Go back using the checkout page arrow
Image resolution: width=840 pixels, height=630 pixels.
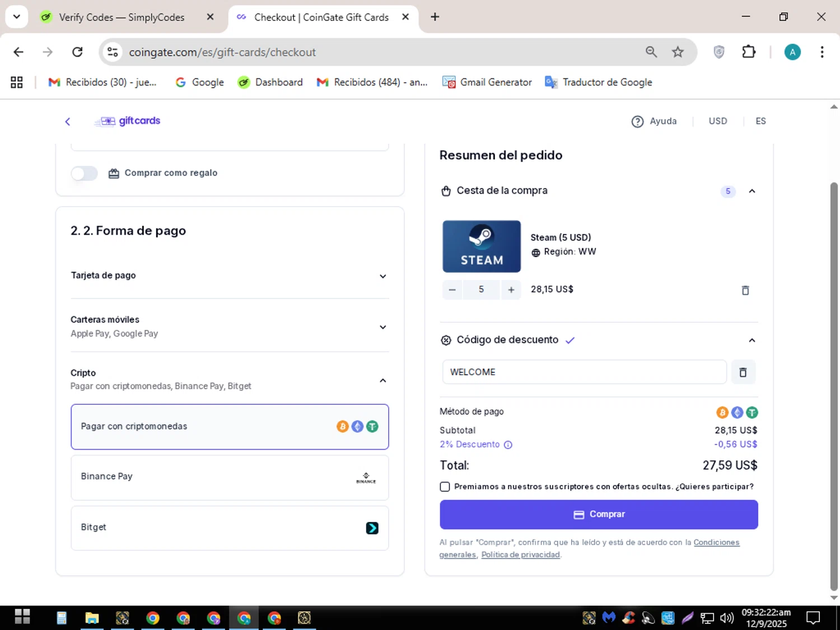click(68, 122)
